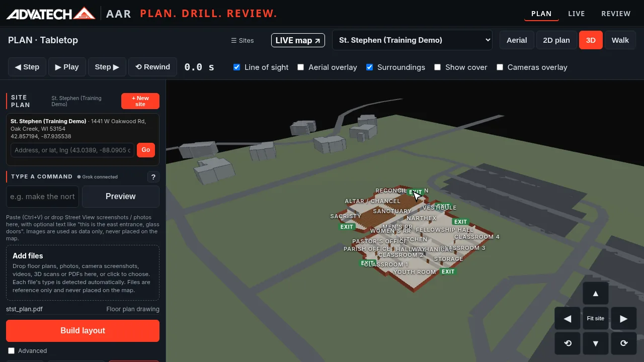
Task: Open the site selector dropdown
Action: click(x=412, y=40)
